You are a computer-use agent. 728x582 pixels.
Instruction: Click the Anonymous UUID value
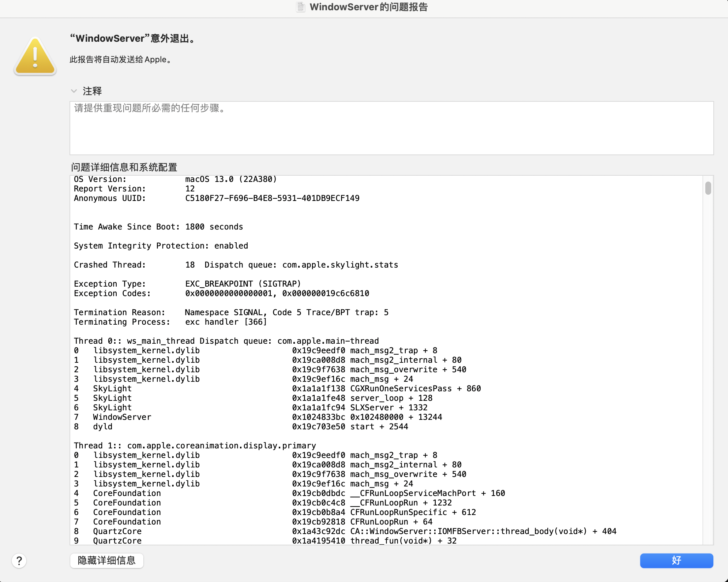(x=272, y=198)
